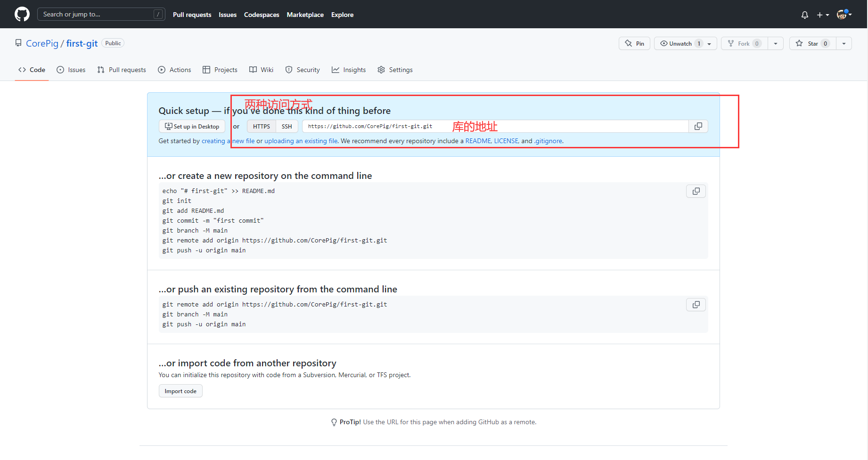Open the Actions tab
Viewport: 868px width, 460px height.
(x=174, y=70)
